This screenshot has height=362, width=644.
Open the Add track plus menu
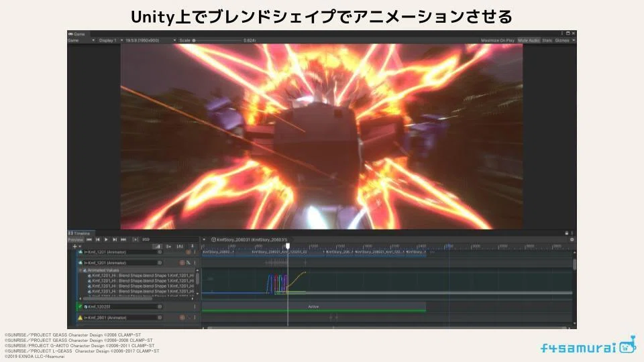76,246
